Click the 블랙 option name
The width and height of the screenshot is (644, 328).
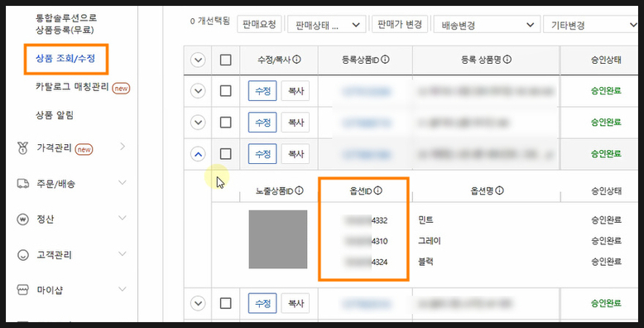(x=426, y=262)
